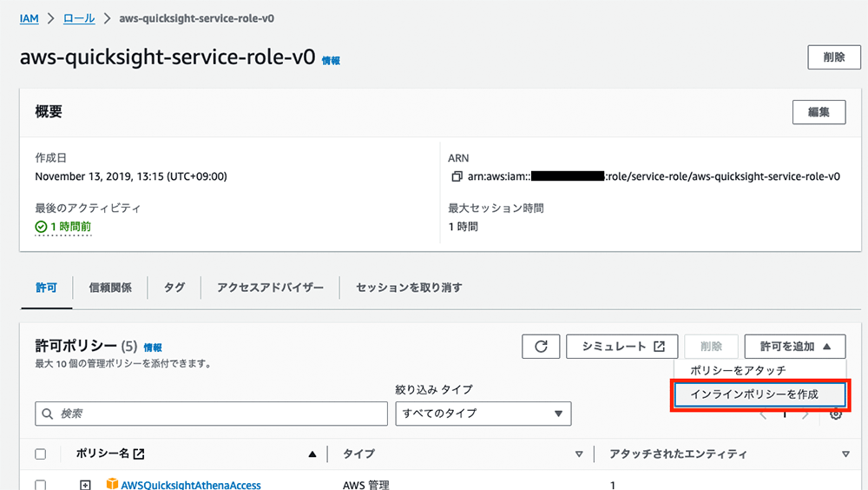Sort by the タイプ column arrow
The image size is (868, 490).
point(579,454)
